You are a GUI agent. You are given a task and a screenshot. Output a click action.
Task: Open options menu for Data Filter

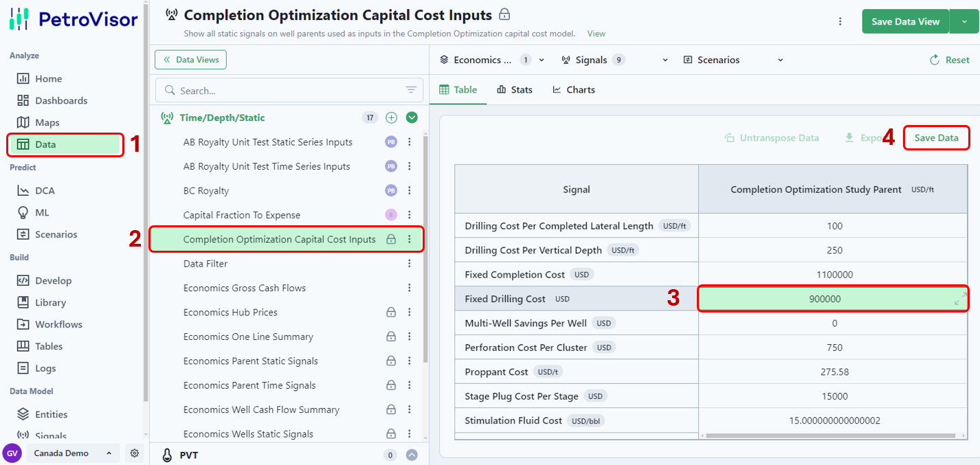click(x=410, y=264)
